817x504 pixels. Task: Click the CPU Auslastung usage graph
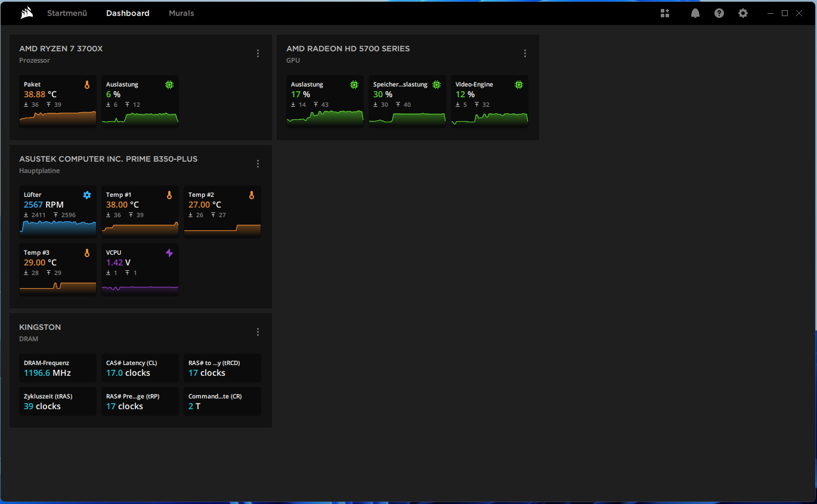click(x=140, y=118)
